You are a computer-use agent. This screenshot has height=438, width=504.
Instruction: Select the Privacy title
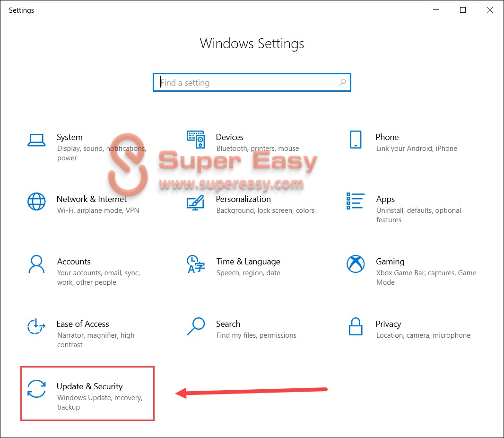pos(388,324)
